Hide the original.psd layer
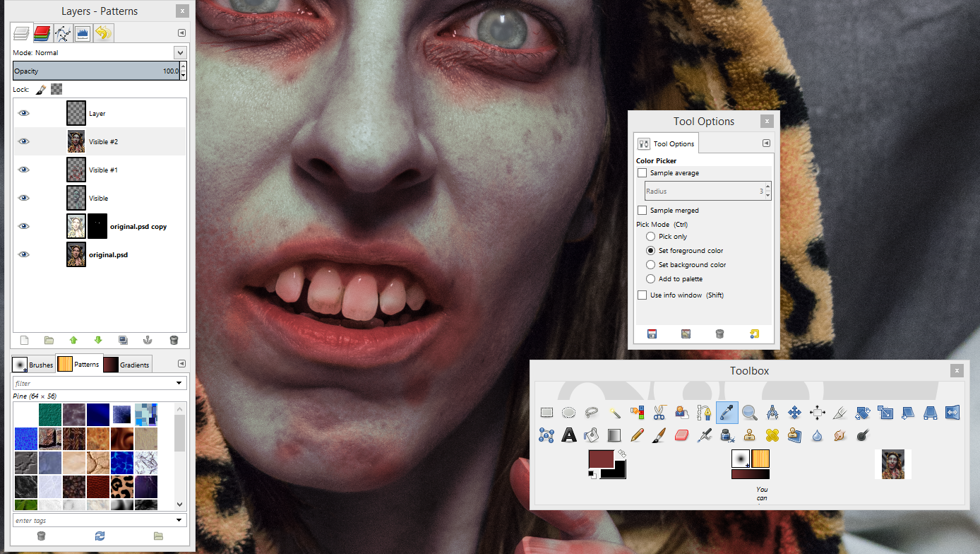The width and height of the screenshot is (980, 554). [x=23, y=254]
